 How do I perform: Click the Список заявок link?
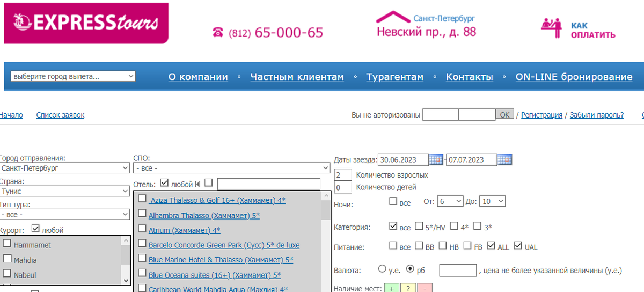[x=60, y=115]
